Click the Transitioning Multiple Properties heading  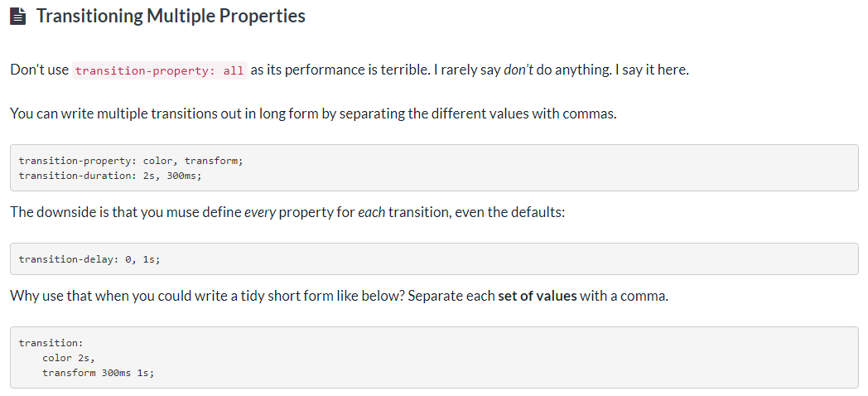(x=171, y=17)
